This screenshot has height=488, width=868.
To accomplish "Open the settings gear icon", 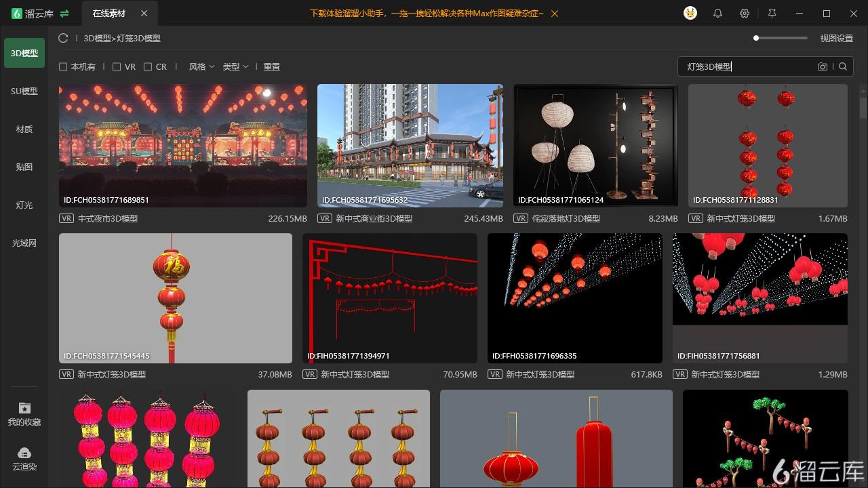I will [x=745, y=14].
